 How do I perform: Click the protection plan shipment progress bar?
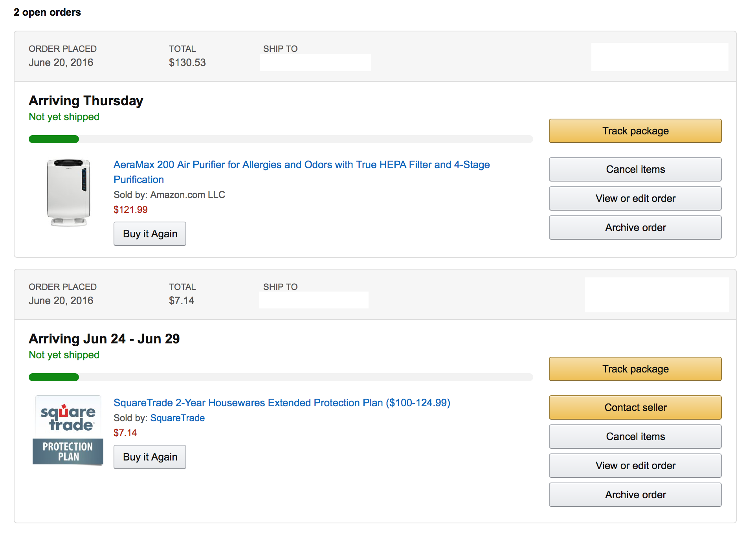pyautogui.click(x=281, y=377)
